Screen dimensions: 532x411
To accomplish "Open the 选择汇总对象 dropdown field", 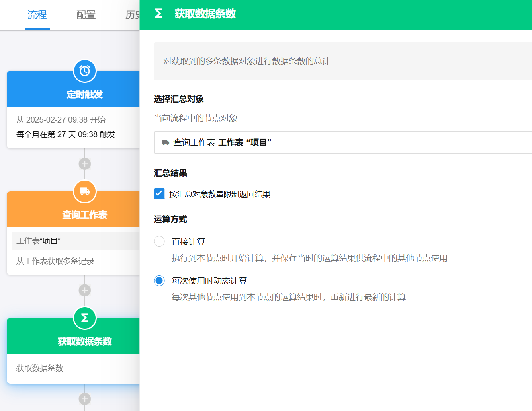I will [x=342, y=142].
